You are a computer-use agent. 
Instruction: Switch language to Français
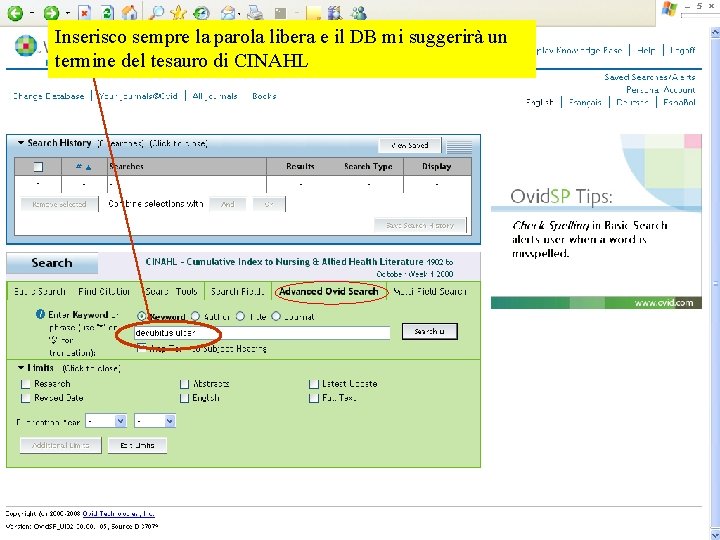tap(585, 102)
